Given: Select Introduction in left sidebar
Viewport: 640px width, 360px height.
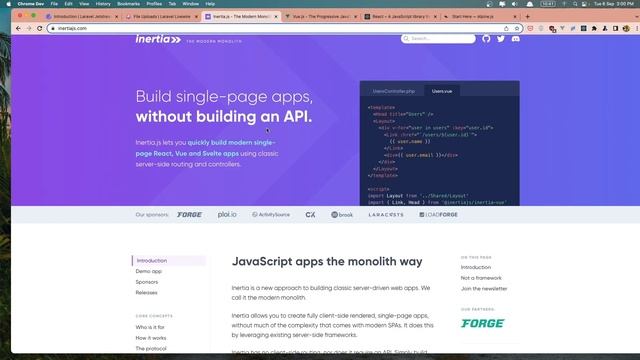Looking at the screenshot, I should pos(169,260).
